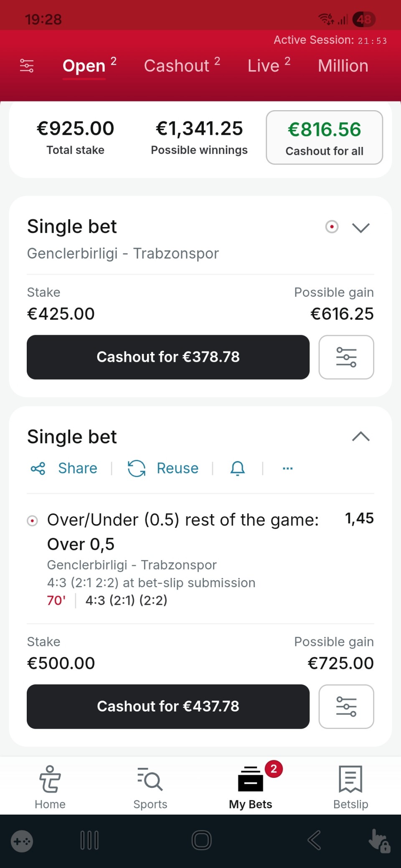Screen dimensions: 401x868
Task: Tap the Share icon on second bet
Action: click(x=38, y=468)
